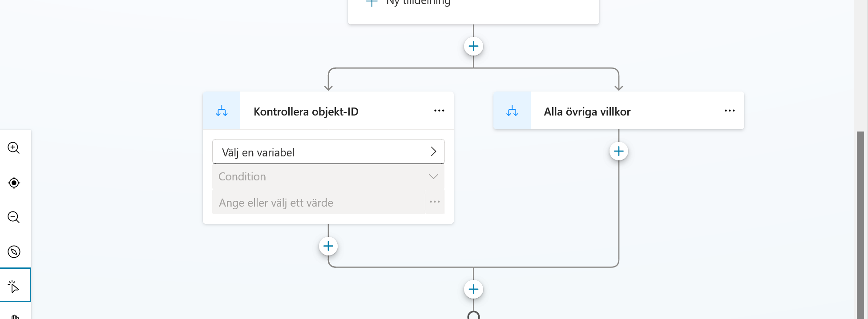The image size is (868, 319).
Task: Select the hand pan tool
Action: pos(15,316)
